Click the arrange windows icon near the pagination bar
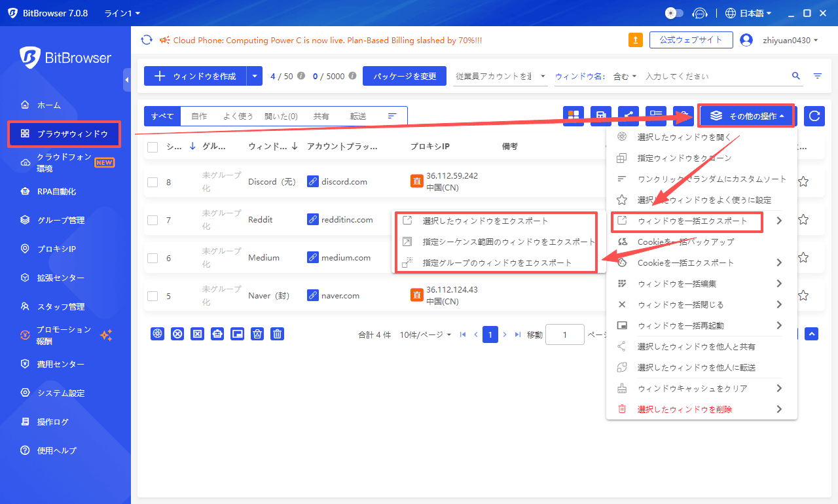This screenshot has width=838, height=504. (238, 334)
